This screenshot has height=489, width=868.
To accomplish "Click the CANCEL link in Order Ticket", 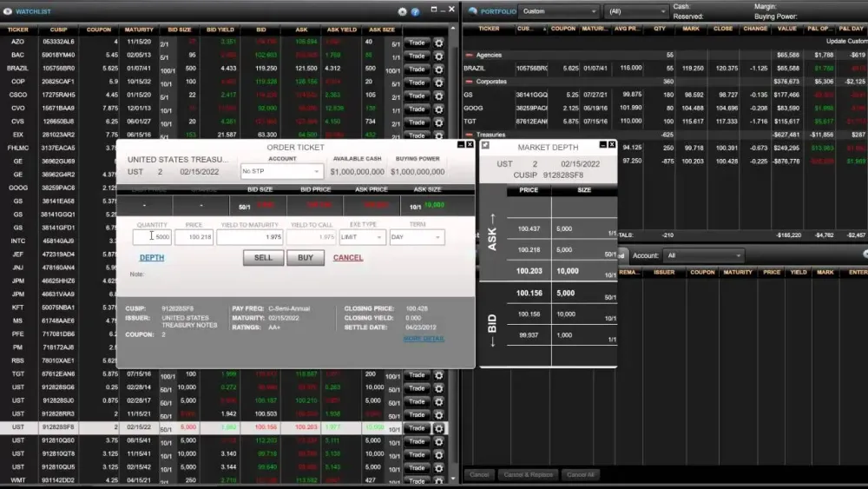I will pos(348,257).
